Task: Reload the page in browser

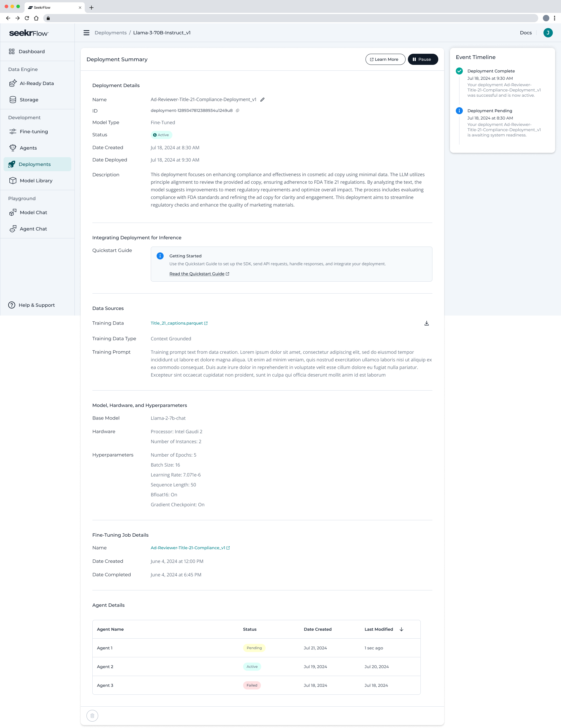Action: (x=27, y=18)
